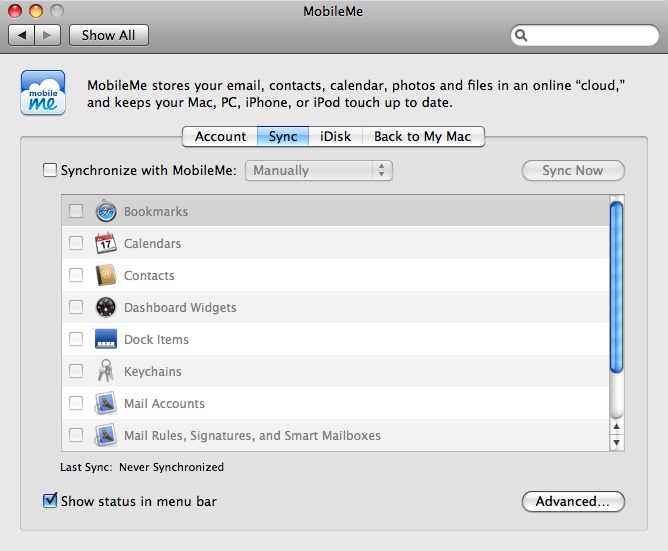Click the Show All button
The width and height of the screenshot is (668, 551).
coord(109,35)
